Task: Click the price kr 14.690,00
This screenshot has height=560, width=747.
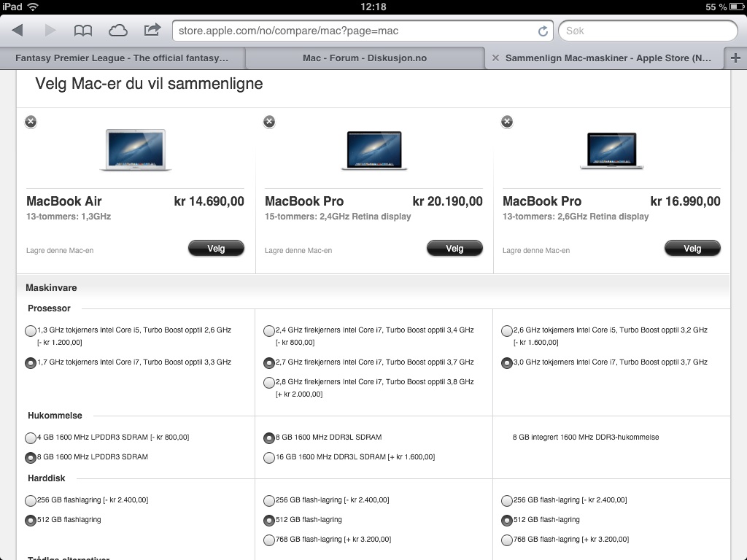Action: [209, 201]
